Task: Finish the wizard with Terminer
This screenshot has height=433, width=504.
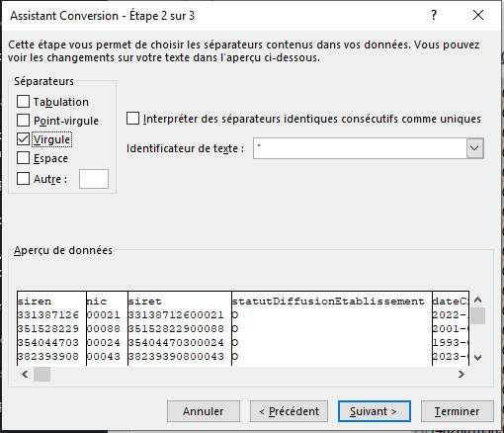Action: coord(458,411)
